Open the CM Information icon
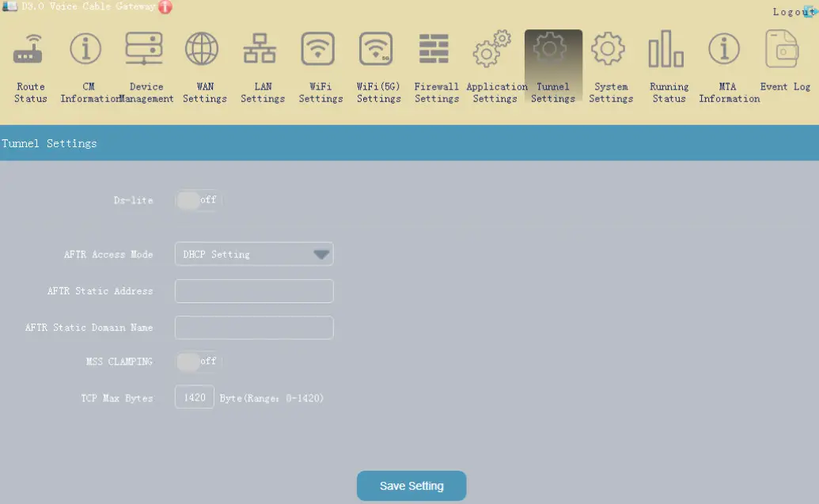This screenshot has height=504, width=819. coord(85,48)
